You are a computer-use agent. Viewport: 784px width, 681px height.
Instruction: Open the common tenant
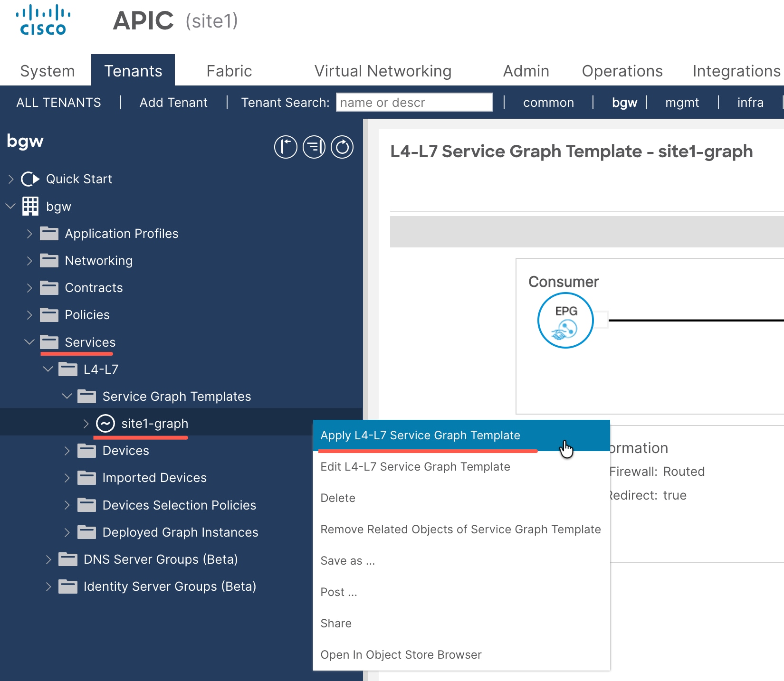pos(548,103)
